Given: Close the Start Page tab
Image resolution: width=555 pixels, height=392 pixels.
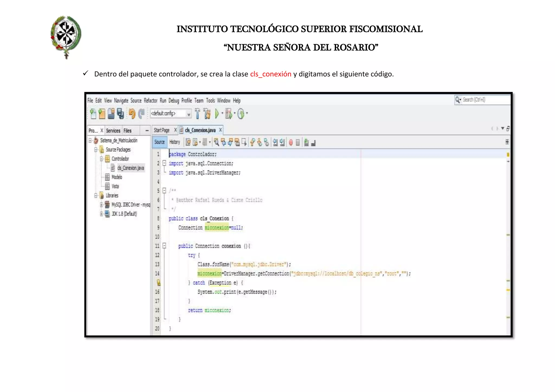Looking at the screenshot, I should (175, 130).
